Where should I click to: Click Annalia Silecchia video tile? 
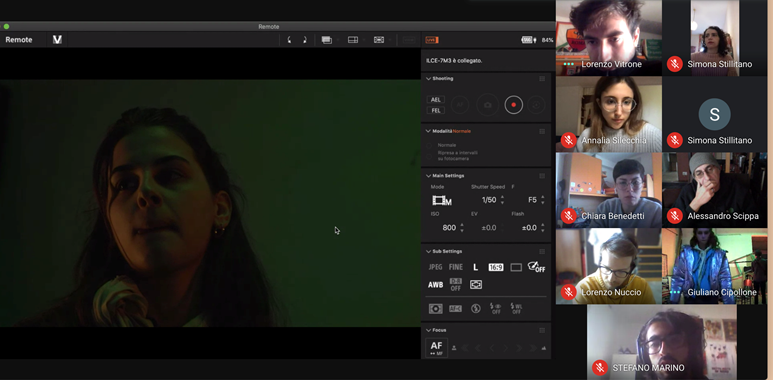pos(609,114)
